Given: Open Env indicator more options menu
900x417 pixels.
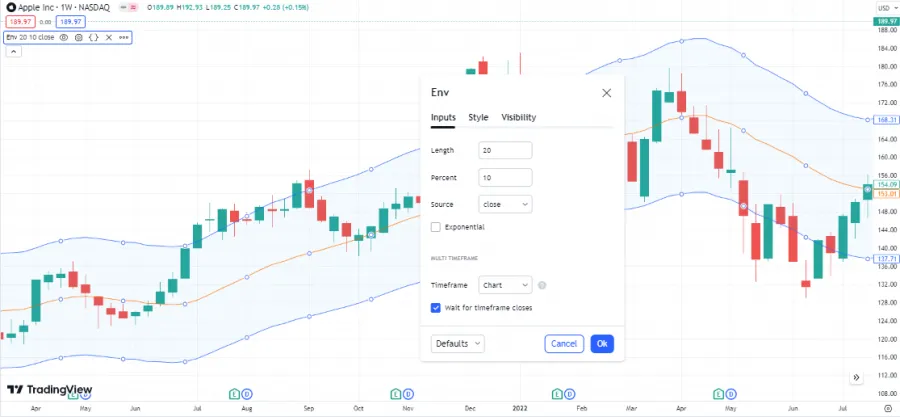Looking at the screenshot, I should (x=123, y=37).
